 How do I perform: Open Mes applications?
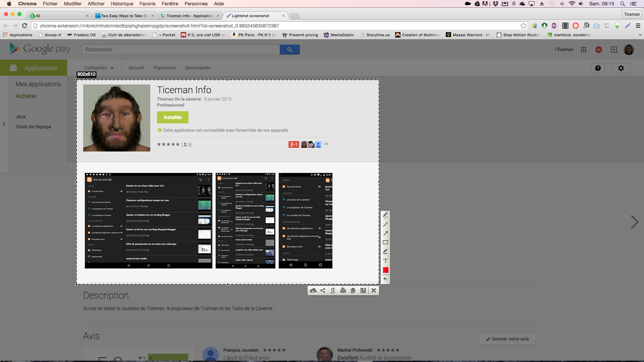coord(38,84)
